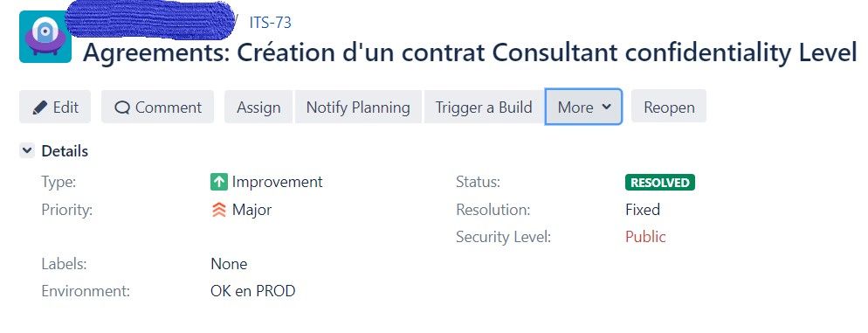
Task: Click the project avatar icon
Action: pos(45,37)
